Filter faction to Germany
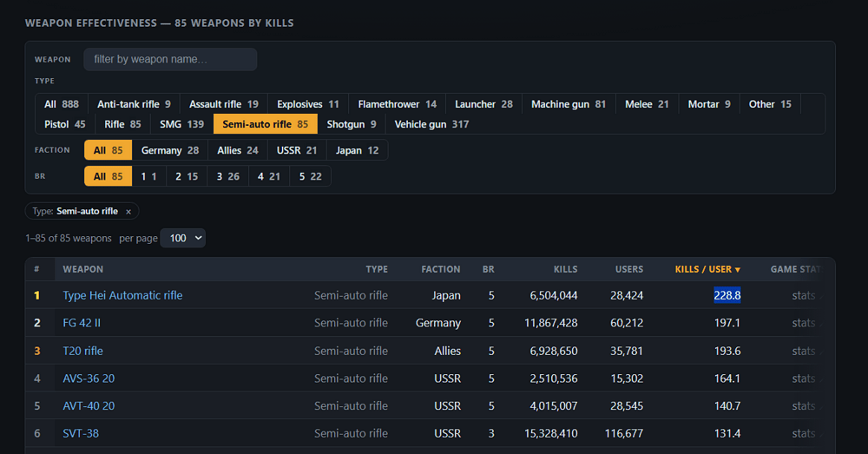Viewport: 868px width, 454px height. (x=170, y=150)
